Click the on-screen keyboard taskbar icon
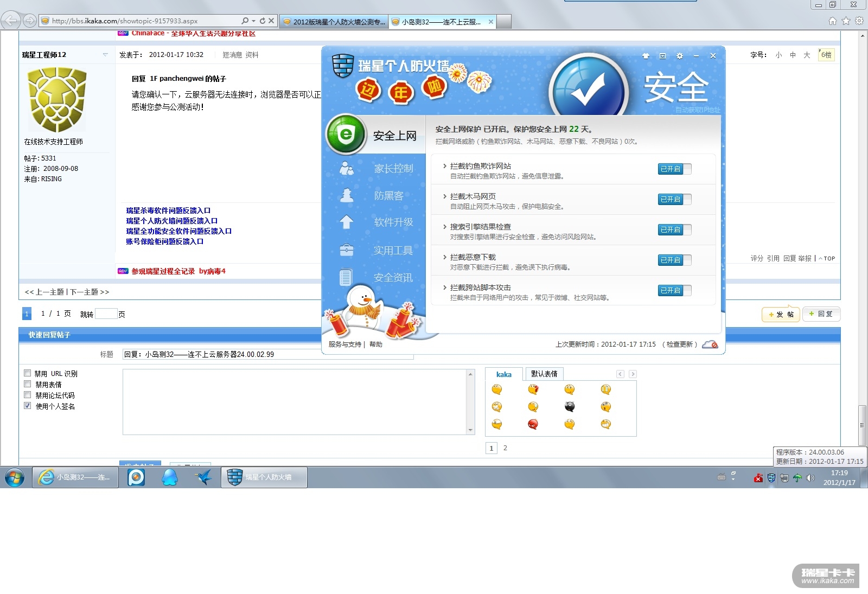 722,477
